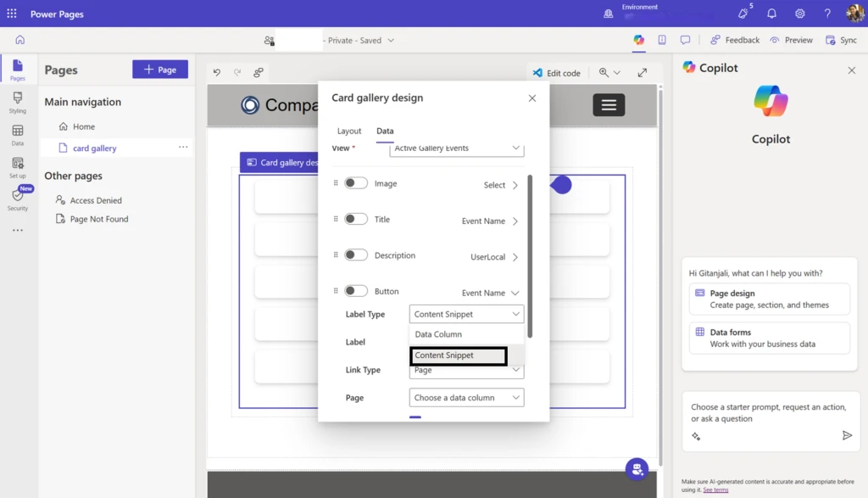
Task: Open Edit code in VS Code
Action: 557,73
